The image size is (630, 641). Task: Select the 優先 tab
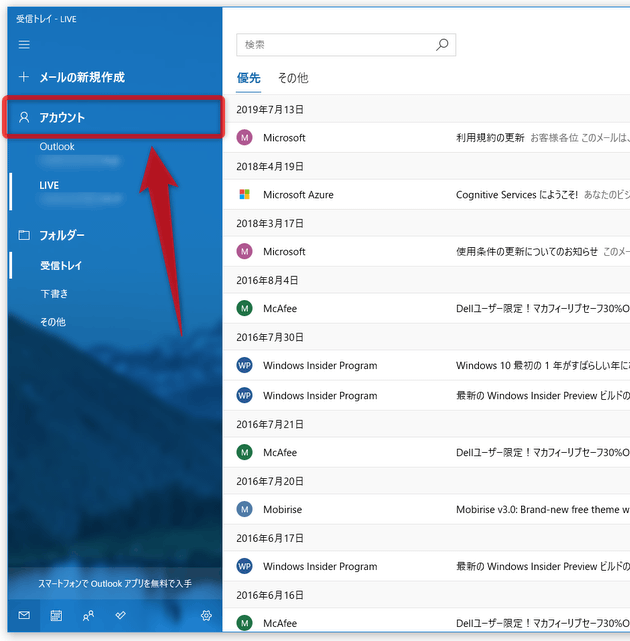tap(249, 78)
